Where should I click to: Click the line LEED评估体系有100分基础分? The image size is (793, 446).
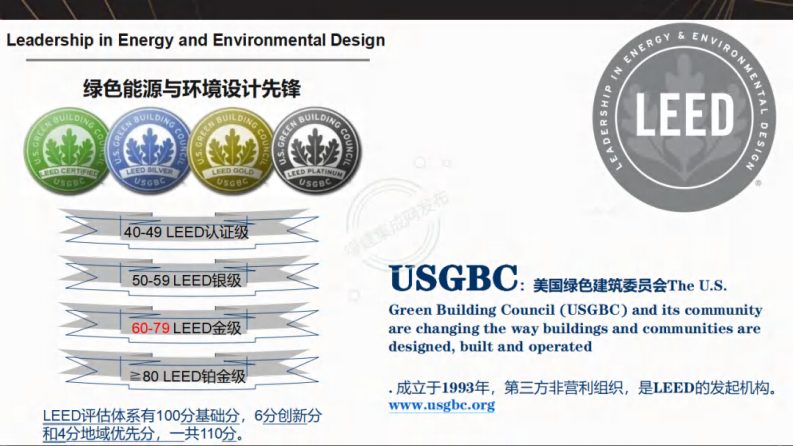[182, 416]
